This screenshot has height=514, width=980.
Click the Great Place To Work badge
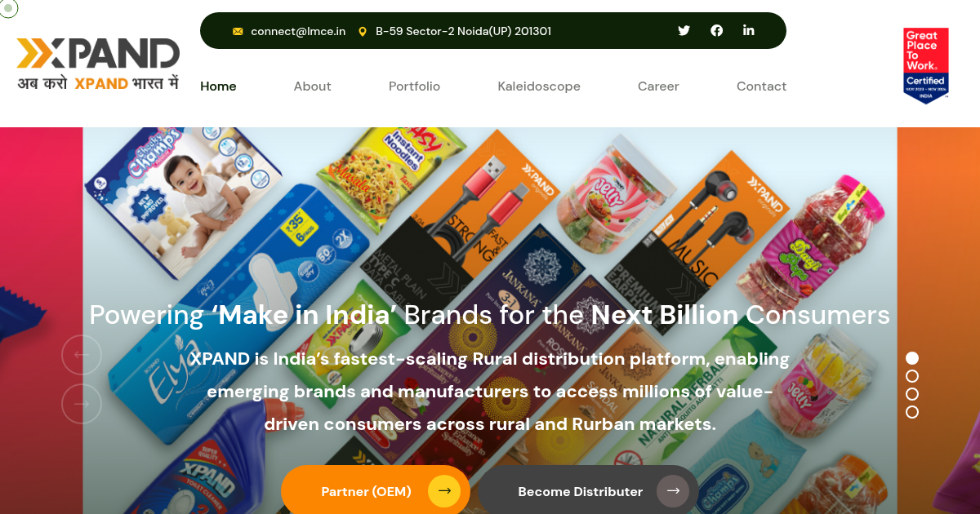pos(925,66)
